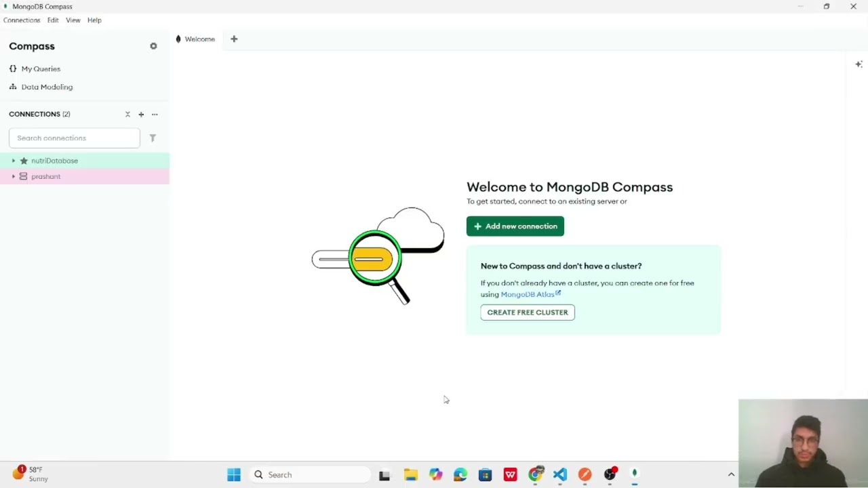Open MongoDB Atlas link

click(x=528, y=294)
